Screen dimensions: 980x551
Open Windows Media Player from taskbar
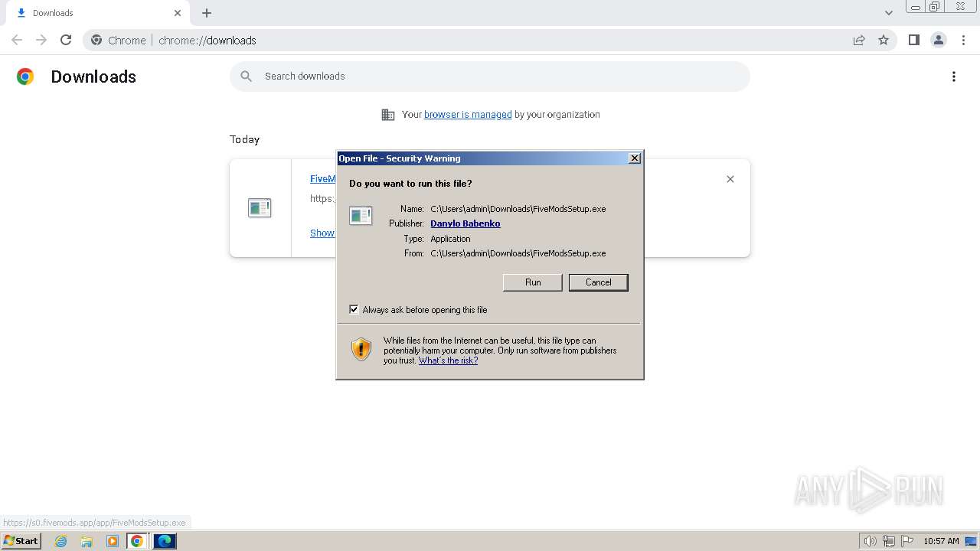point(113,541)
